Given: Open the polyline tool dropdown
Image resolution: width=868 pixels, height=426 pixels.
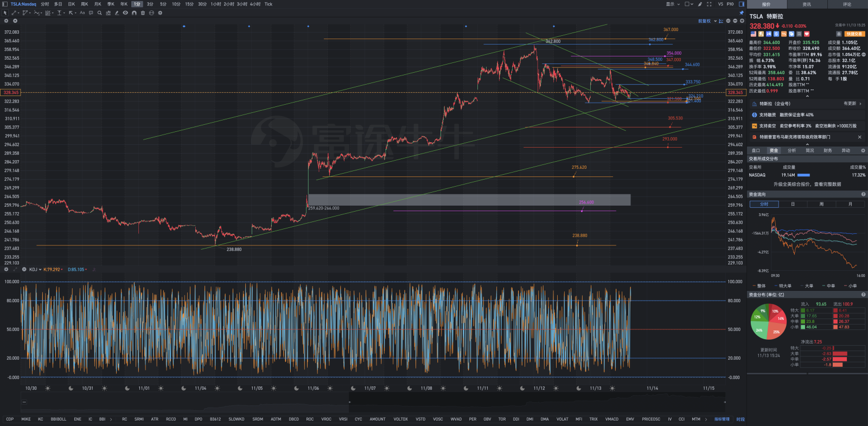Looking at the screenshot, I should 30,13.
